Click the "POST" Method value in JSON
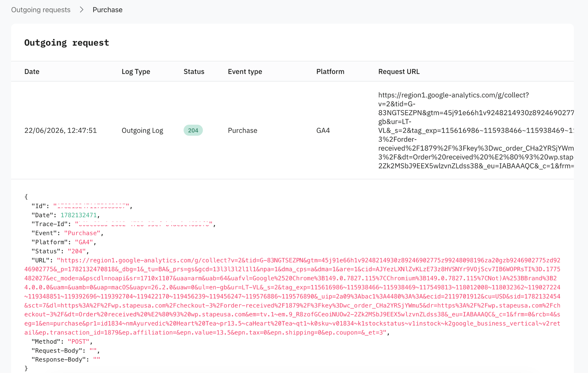Viewport: 588px width, 373px height. point(79,341)
